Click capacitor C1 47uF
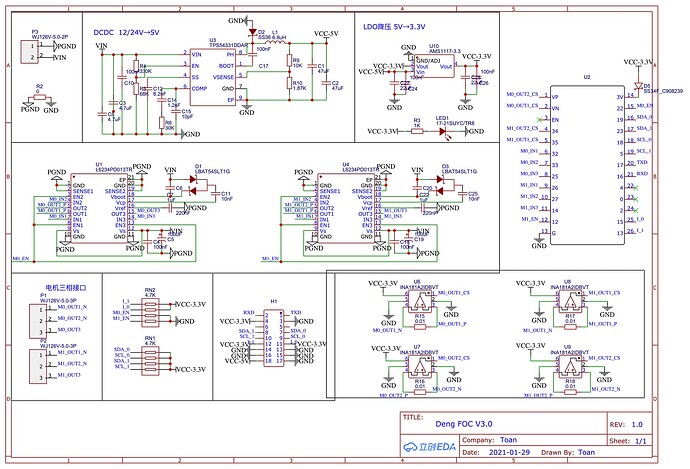 [312, 66]
